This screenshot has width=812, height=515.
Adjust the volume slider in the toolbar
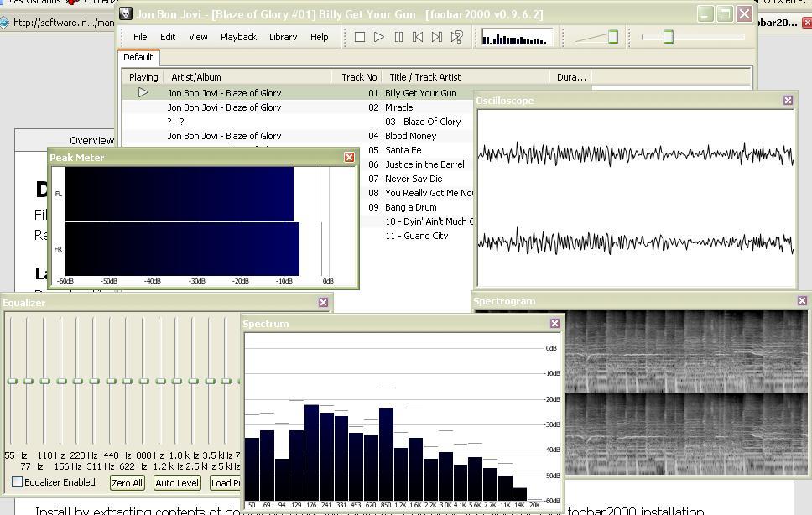668,37
